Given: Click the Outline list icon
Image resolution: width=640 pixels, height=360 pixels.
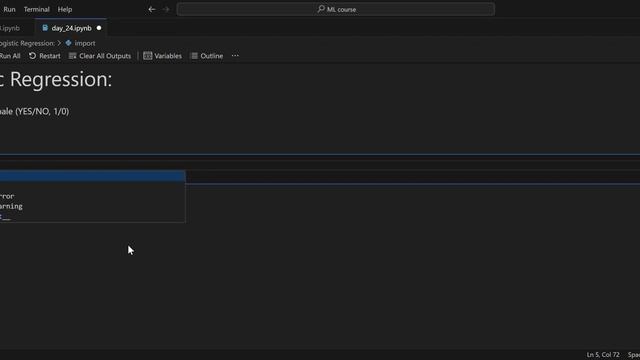Looking at the screenshot, I should click(x=195, y=56).
